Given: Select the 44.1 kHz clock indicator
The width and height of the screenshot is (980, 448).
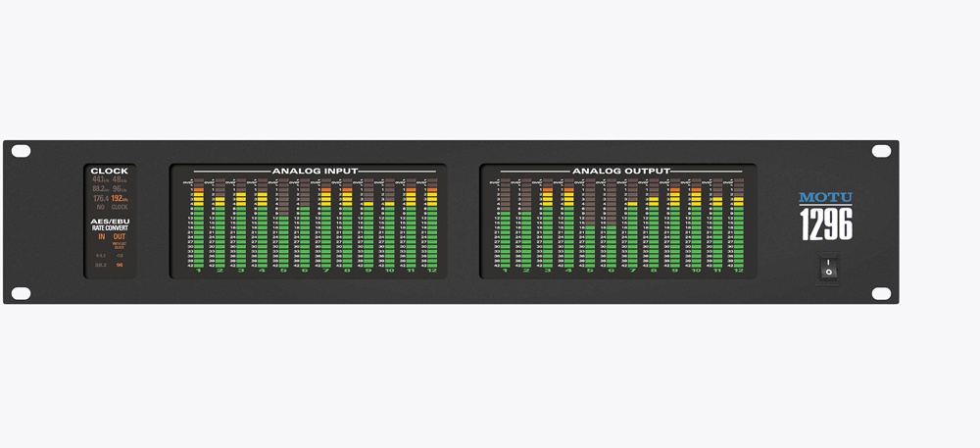Looking at the screenshot, I should click(100, 179).
